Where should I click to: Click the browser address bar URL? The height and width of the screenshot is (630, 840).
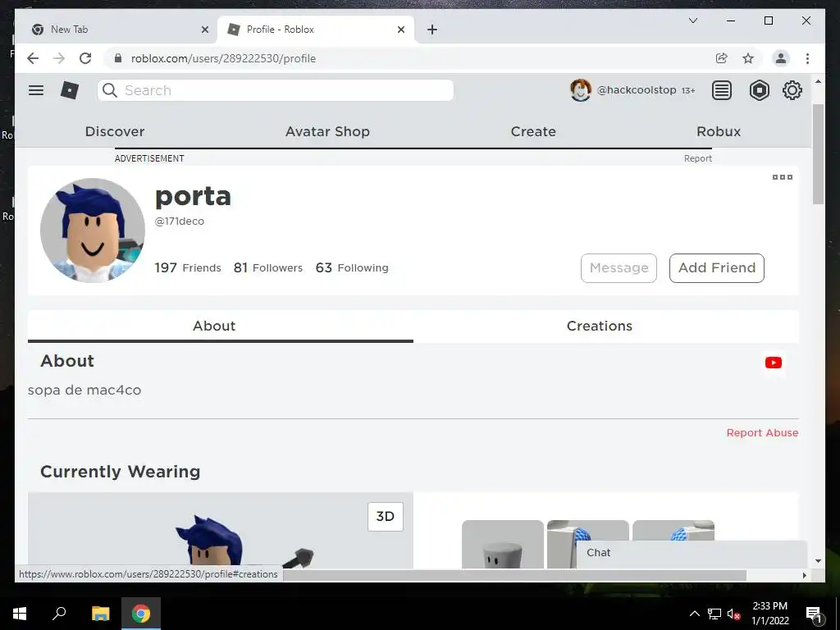223,58
